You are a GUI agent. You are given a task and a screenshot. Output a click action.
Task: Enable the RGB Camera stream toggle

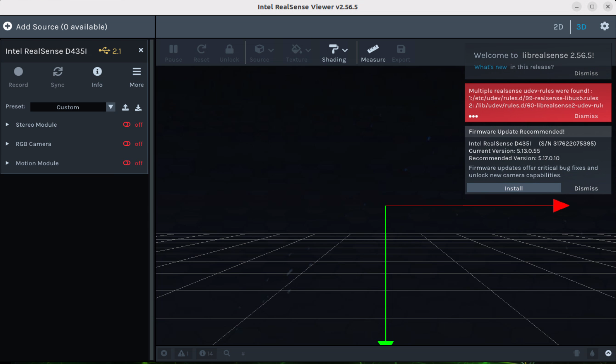point(127,144)
